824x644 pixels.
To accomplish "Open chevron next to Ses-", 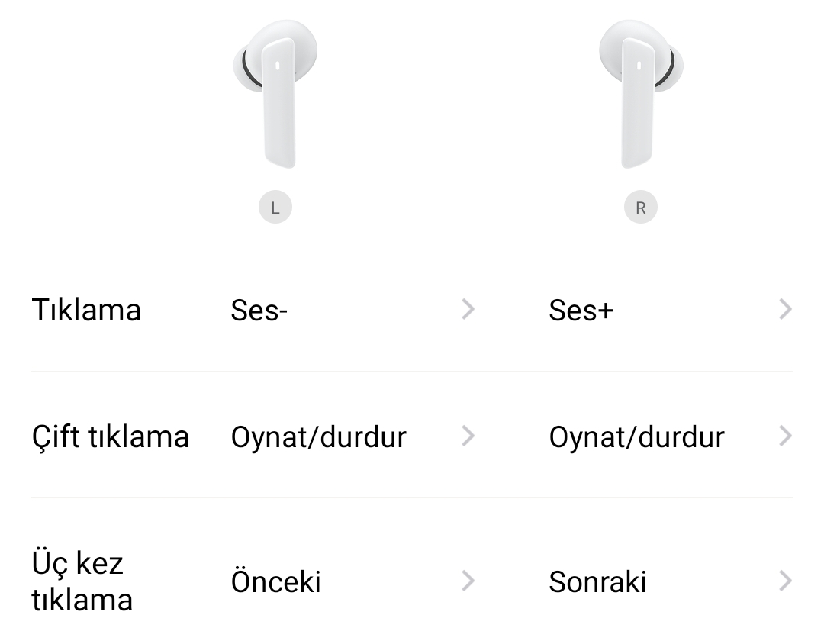I will 468,309.
